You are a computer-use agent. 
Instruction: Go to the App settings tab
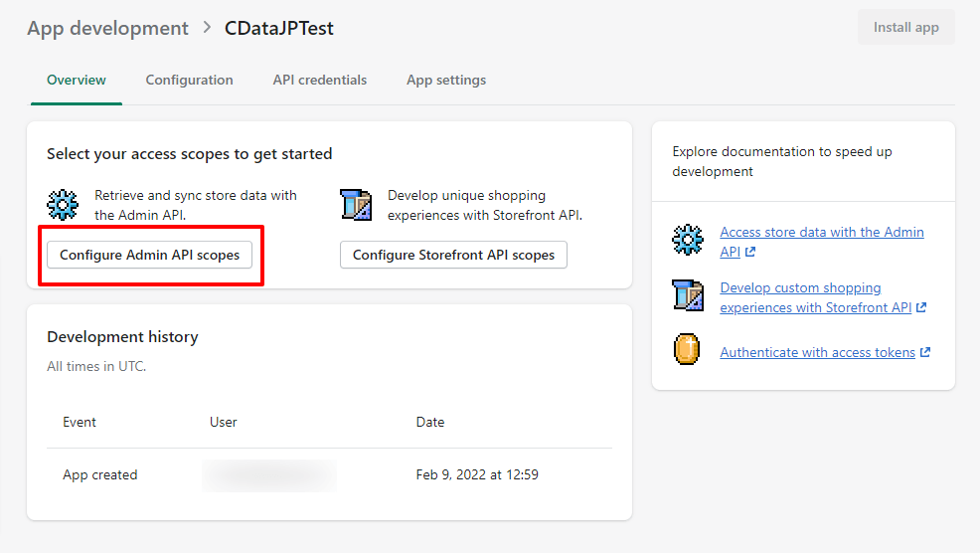[446, 80]
